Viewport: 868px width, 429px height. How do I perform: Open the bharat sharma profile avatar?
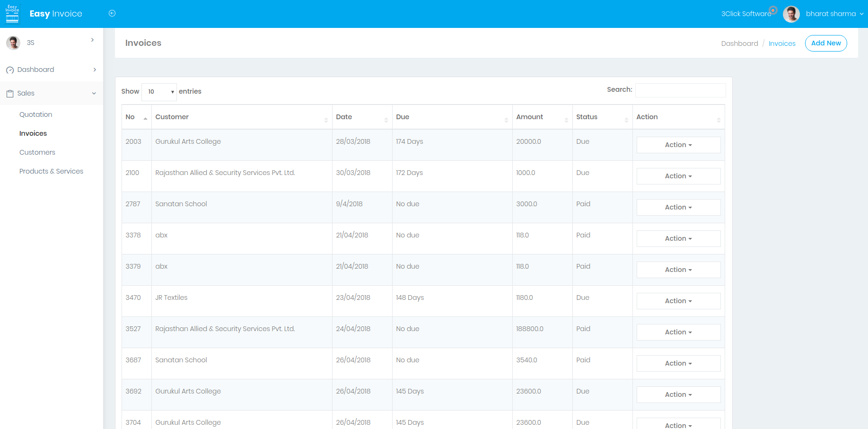click(x=791, y=14)
